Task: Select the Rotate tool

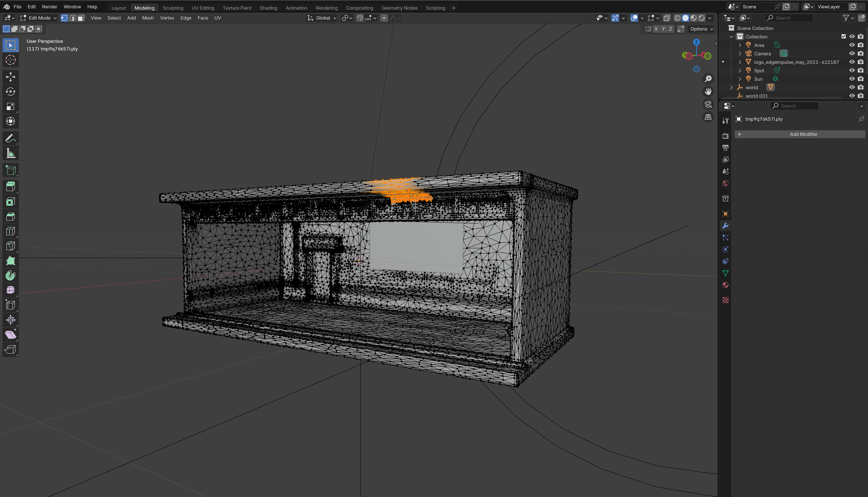Action: click(10, 92)
